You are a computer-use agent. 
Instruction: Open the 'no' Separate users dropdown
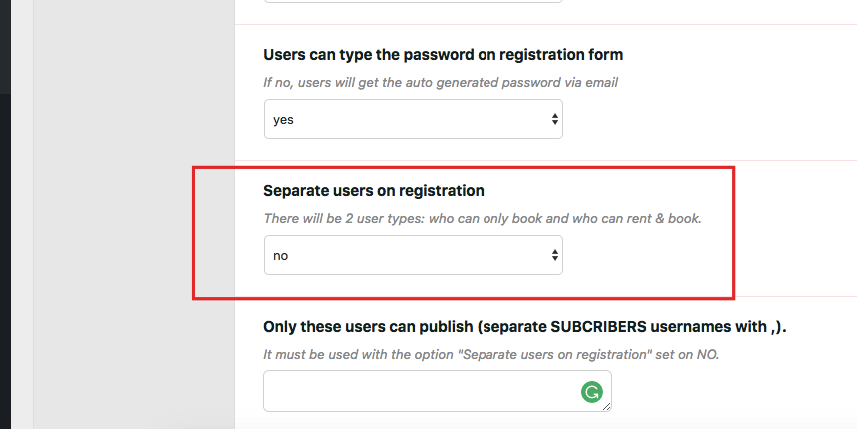tap(413, 255)
